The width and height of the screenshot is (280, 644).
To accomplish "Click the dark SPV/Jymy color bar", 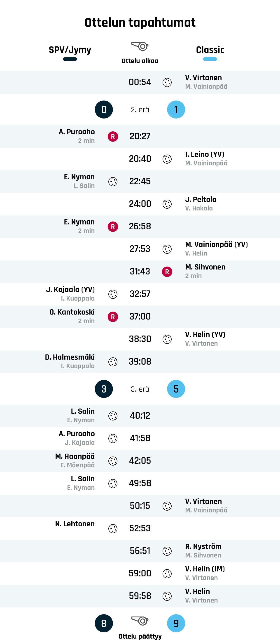I will (x=70, y=59).
